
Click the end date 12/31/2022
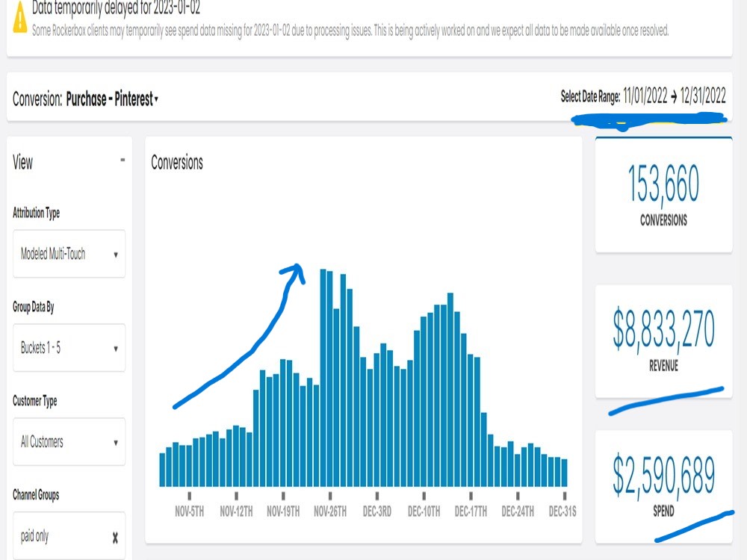[x=703, y=96]
